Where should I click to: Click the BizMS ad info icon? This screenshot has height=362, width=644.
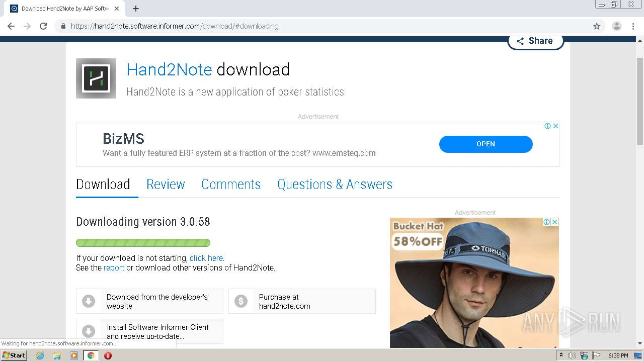547,126
